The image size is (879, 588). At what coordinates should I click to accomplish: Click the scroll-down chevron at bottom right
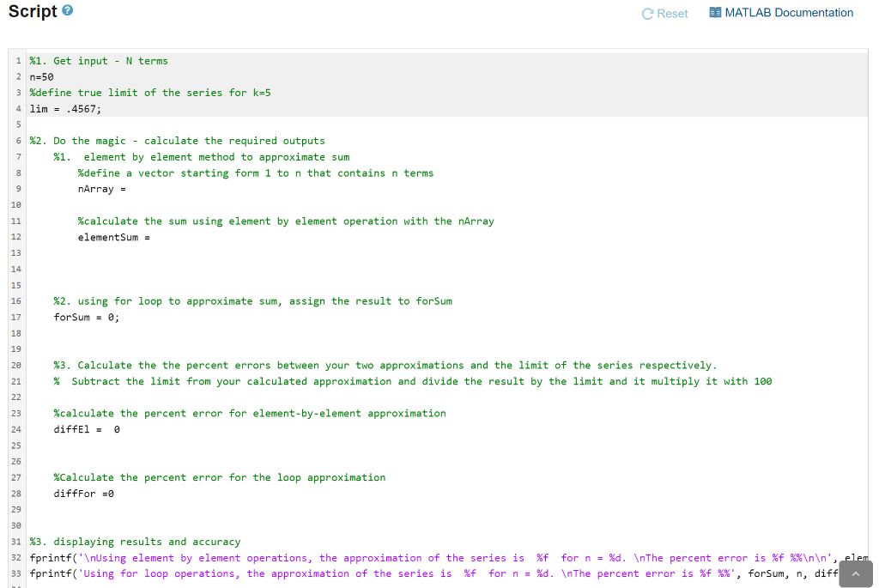[x=856, y=573]
